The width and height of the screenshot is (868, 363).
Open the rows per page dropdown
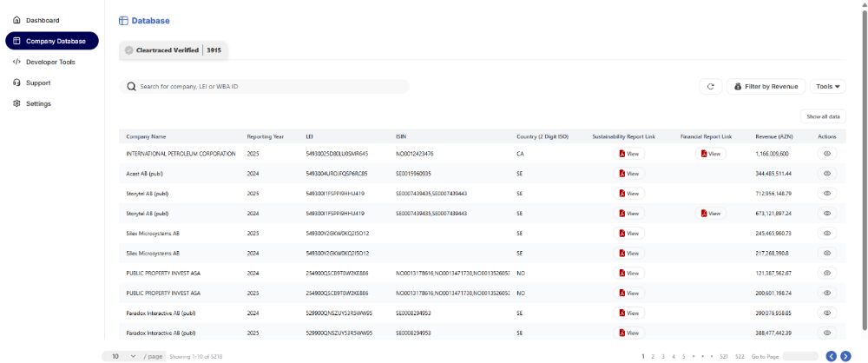(122, 356)
